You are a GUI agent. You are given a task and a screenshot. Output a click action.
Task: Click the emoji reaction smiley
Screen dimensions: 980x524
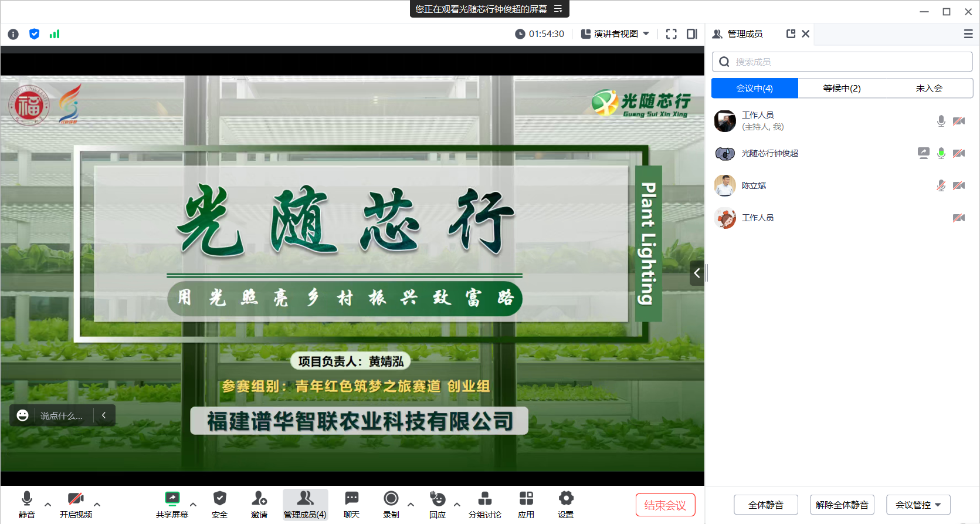[22, 415]
